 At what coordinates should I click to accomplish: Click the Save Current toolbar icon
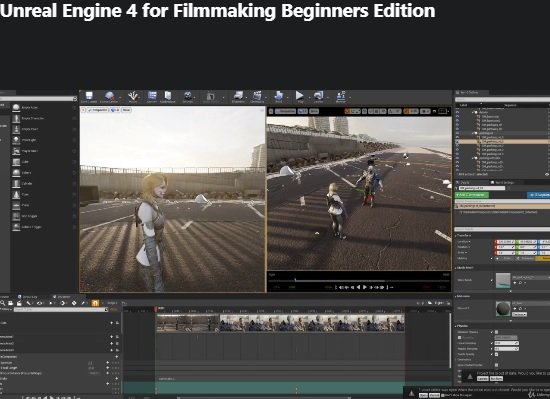89,96
